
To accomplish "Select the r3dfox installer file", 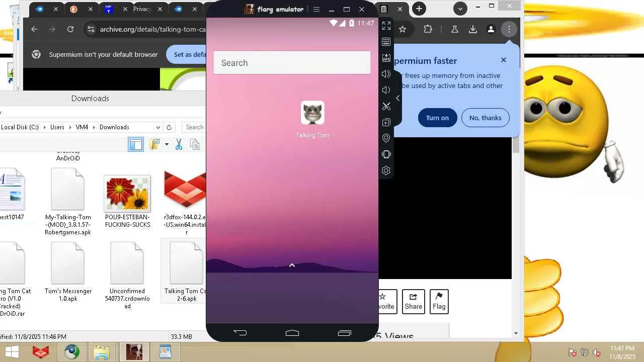I will [x=185, y=202].
